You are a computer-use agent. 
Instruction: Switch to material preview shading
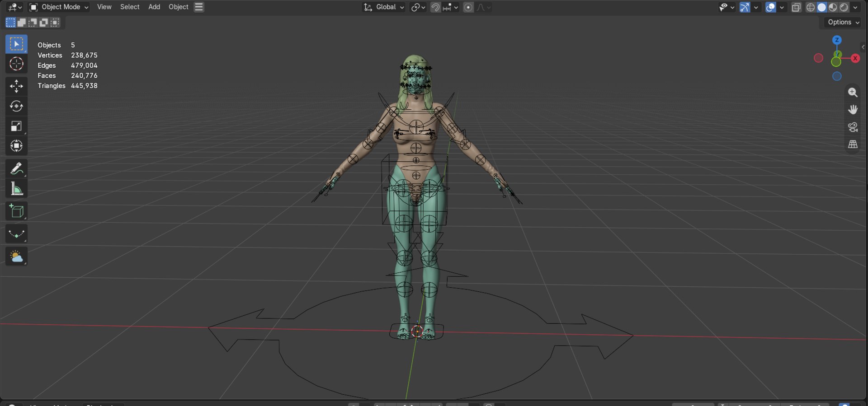(833, 7)
